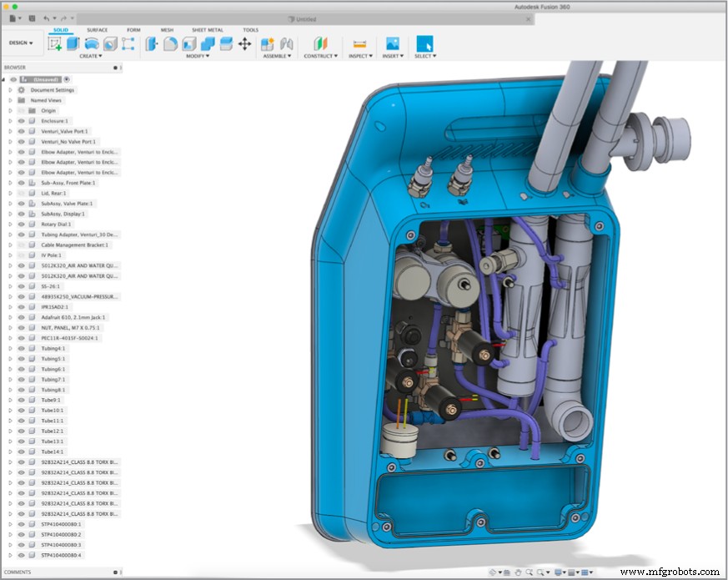This screenshot has width=728, height=580.
Task: Toggle visibility of Rotary Dial:1
Action: [21, 224]
